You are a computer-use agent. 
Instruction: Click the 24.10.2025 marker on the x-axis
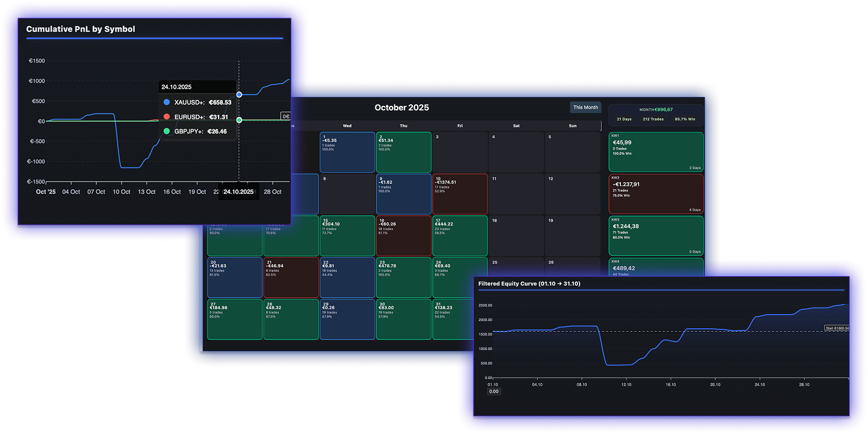238,192
